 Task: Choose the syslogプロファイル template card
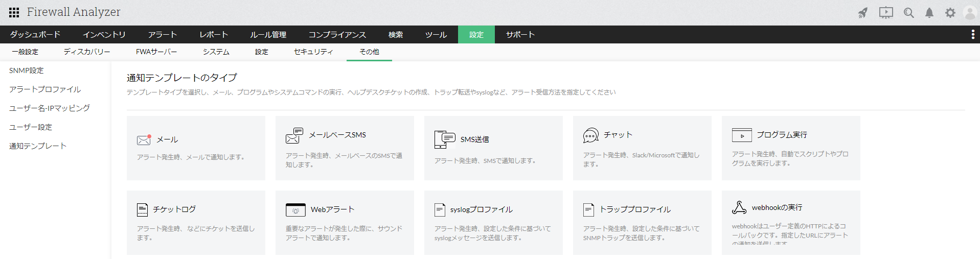[x=493, y=223]
